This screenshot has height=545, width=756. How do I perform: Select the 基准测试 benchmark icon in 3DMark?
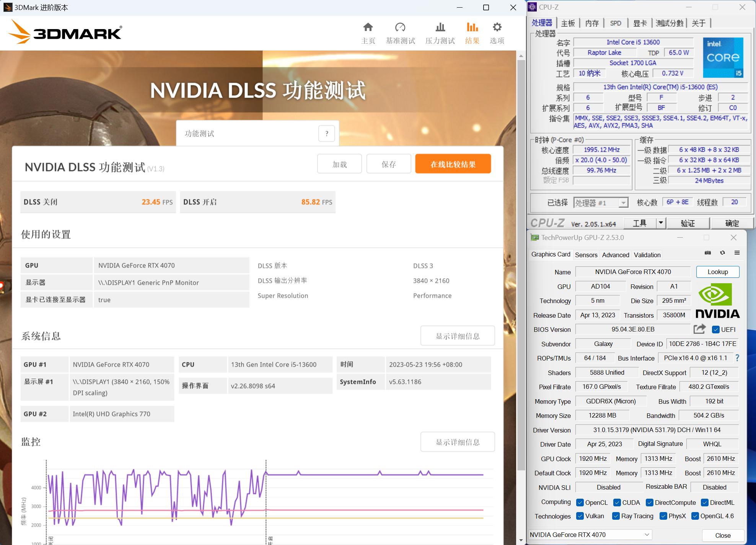tap(400, 27)
